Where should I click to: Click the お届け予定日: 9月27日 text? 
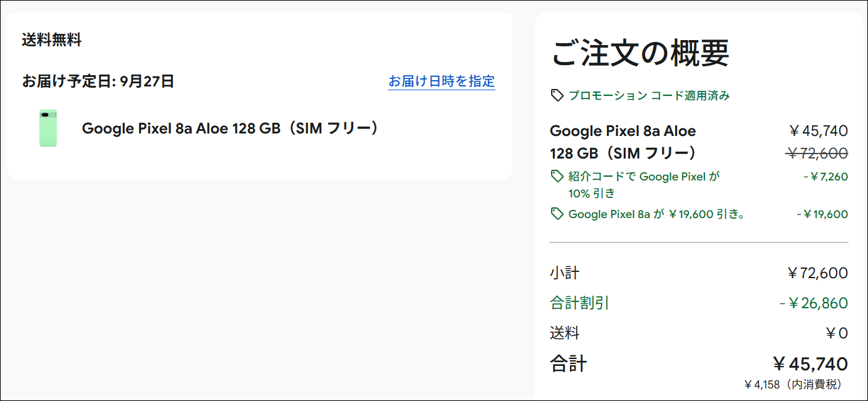pyautogui.click(x=98, y=81)
